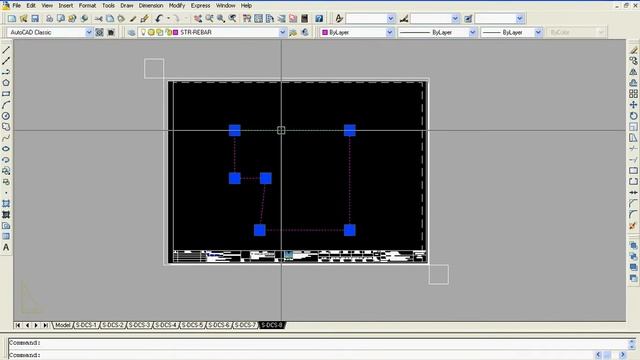Jump to the last layout tab
Viewport: 640px width, 360px height.
tap(46, 325)
